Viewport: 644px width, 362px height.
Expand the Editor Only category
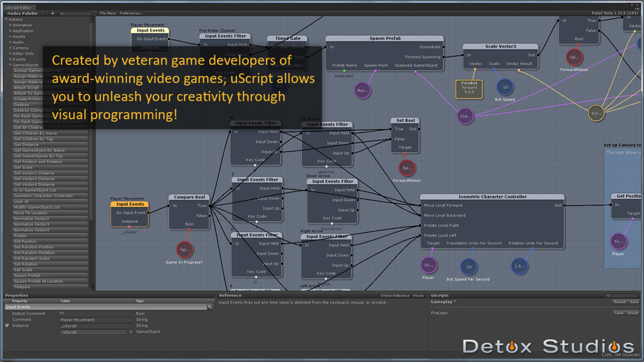tap(10, 54)
